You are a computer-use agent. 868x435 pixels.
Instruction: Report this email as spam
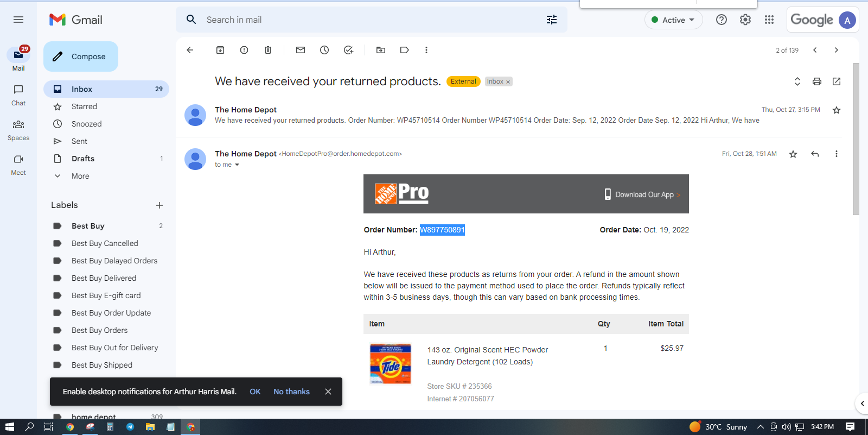coord(244,50)
